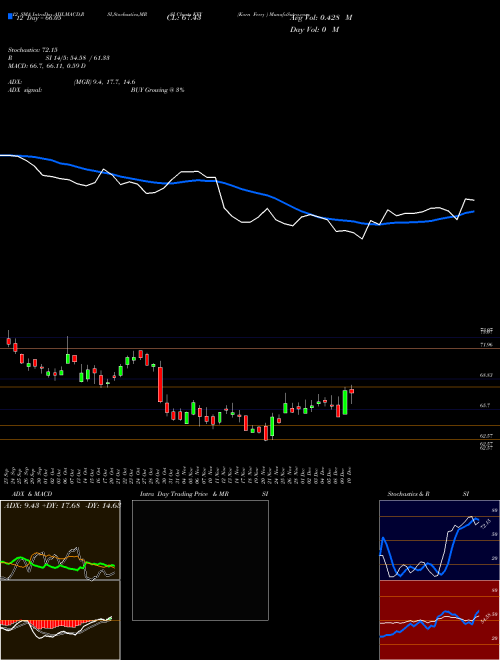
Task: Click the 'ADX signal:' label
Action: pyautogui.click(x=24, y=90)
